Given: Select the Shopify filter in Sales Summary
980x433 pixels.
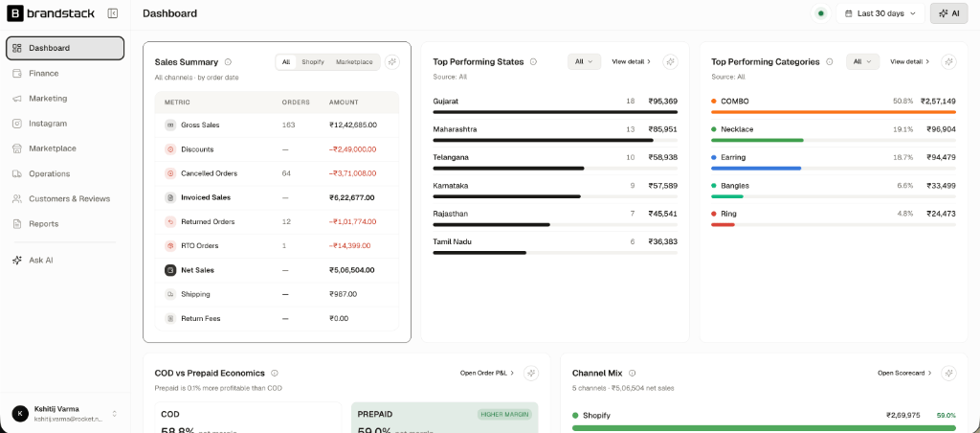Looking at the screenshot, I should (x=313, y=62).
